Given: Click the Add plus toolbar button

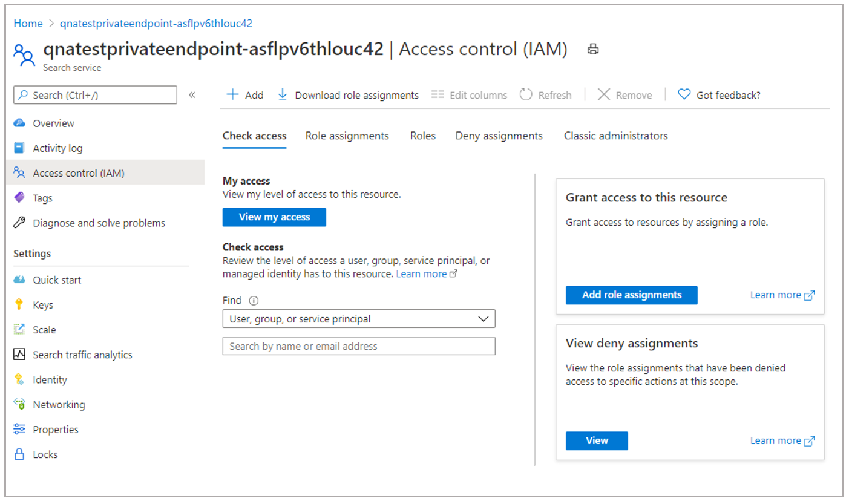Looking at the screenshot, I should click(x=245, y=95).
